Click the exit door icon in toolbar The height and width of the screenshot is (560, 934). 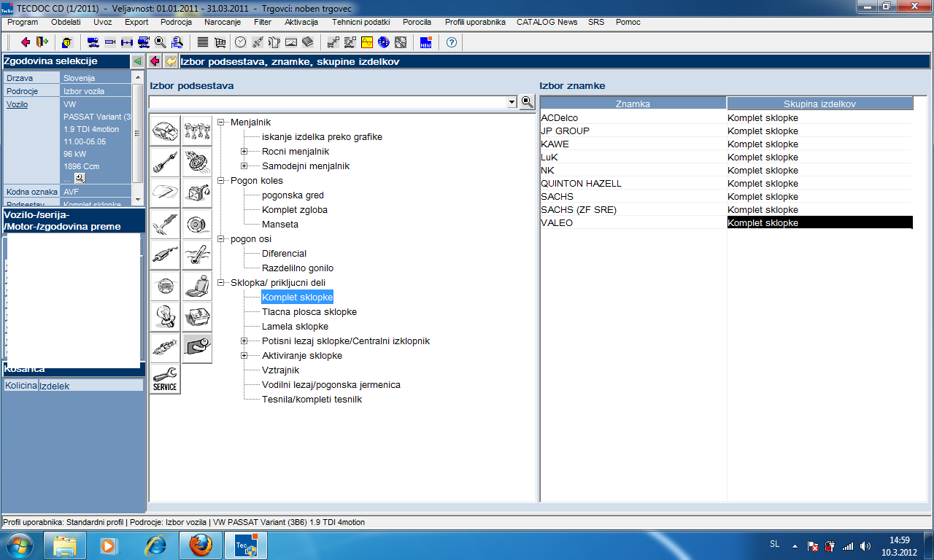point(42,42)
